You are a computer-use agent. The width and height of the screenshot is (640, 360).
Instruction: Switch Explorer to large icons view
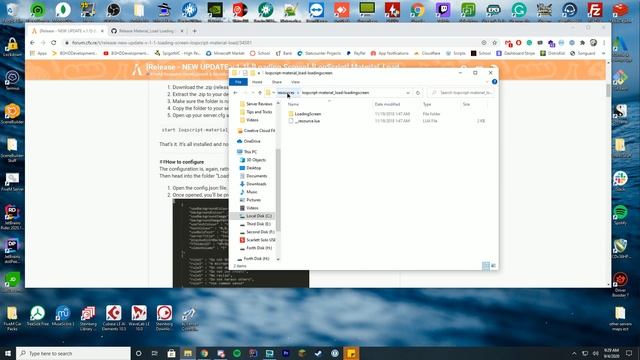pos(493,266)
